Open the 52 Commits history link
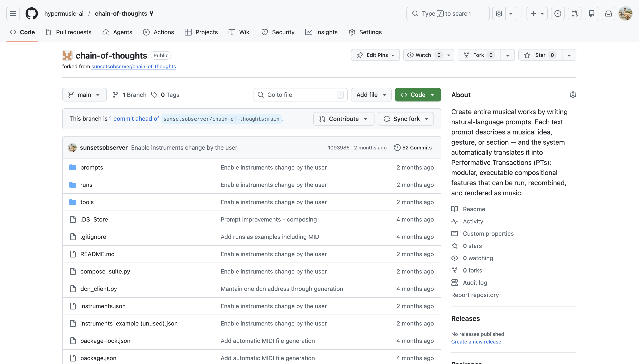639x364 pixels. pos(413,148)
